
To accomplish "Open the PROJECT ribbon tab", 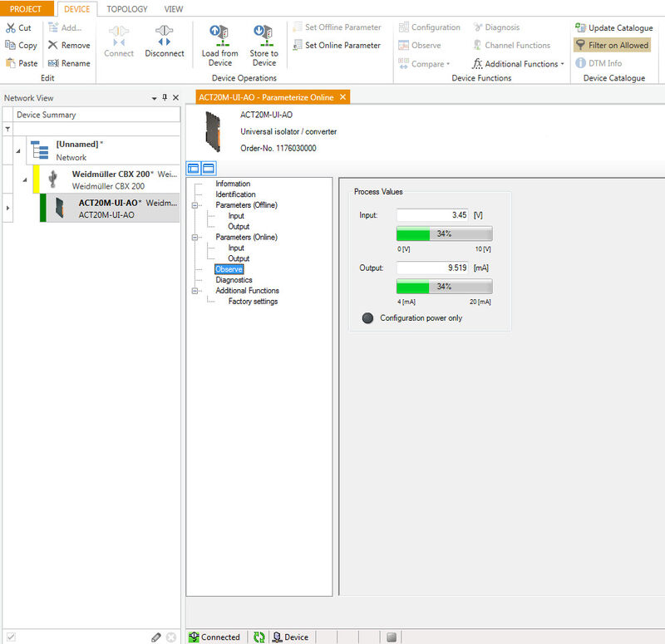I will 26,9.
